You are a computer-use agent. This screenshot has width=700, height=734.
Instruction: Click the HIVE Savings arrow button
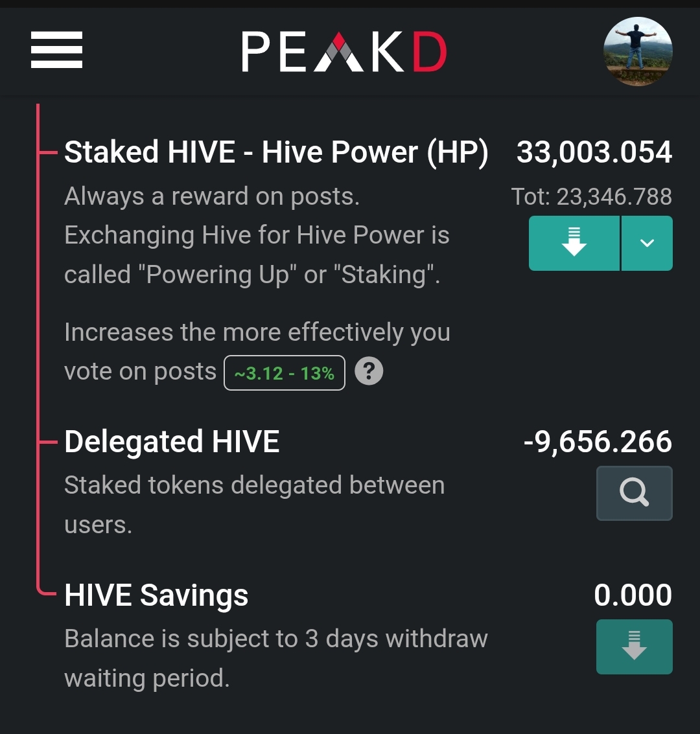(634, 647)
